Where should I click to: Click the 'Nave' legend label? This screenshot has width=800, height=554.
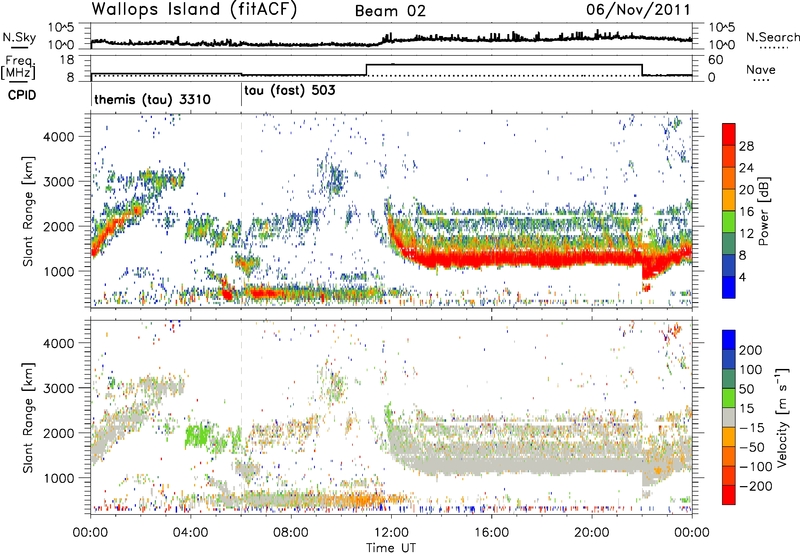[x=761, y=69]
